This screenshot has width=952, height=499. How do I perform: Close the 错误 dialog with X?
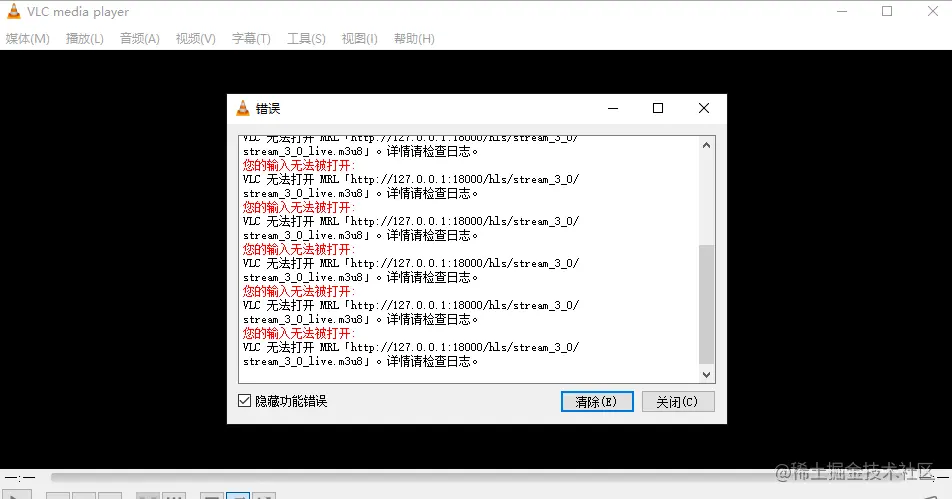[x=704, y=108]
